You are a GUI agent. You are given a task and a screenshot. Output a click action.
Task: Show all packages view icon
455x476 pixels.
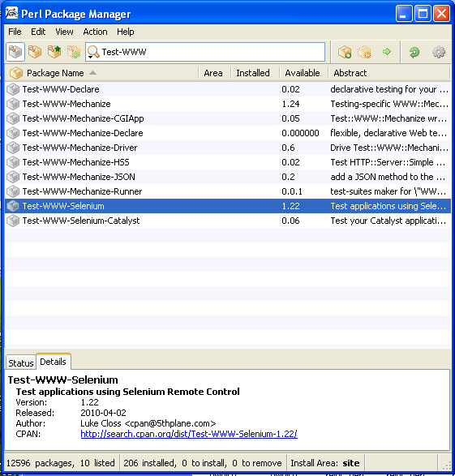click(15, 52)
